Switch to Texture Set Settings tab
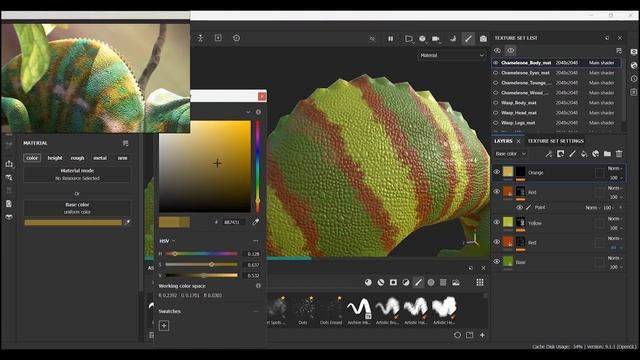640x360 pixels. point(556,141)
